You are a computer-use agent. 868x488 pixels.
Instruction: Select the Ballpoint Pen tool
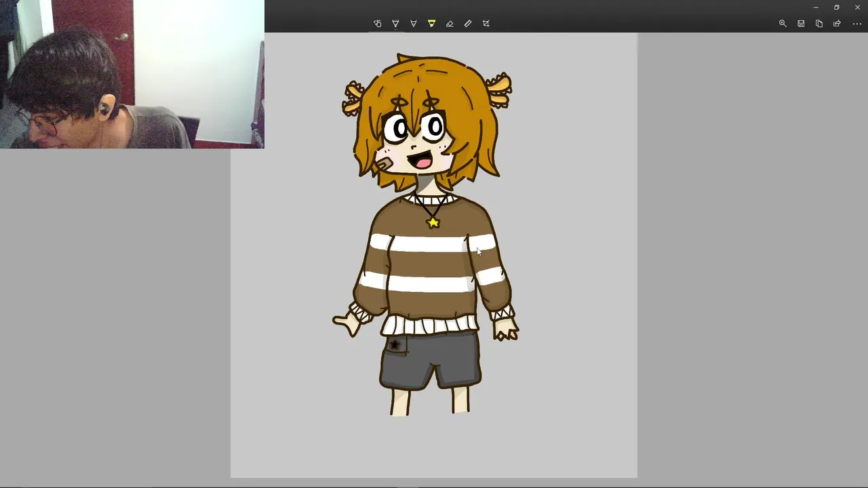click(395, 24)
